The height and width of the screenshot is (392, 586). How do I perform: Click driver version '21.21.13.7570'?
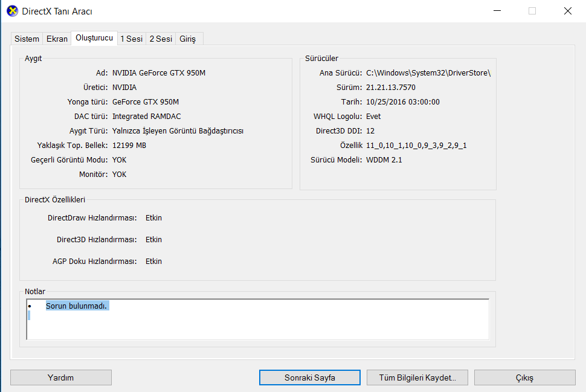[x=390, y=88]
